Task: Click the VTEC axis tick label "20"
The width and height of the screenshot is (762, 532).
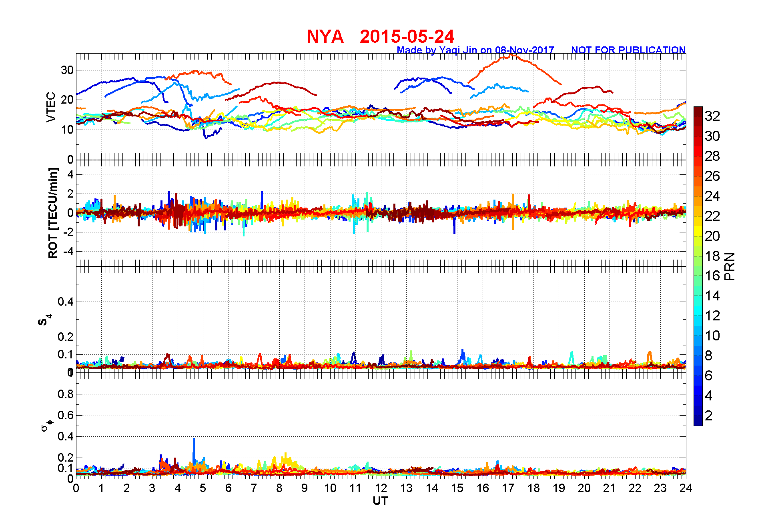Action: (67, 100)
